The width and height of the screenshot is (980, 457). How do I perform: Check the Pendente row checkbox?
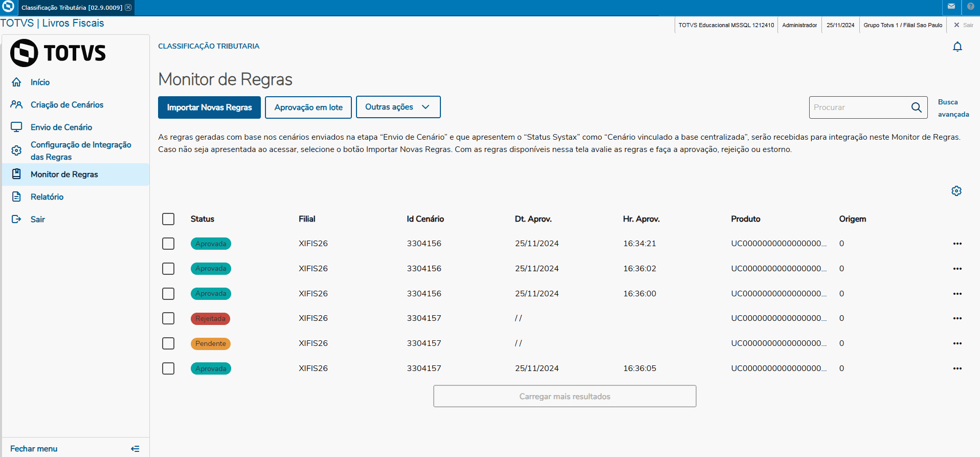[168, 343]
